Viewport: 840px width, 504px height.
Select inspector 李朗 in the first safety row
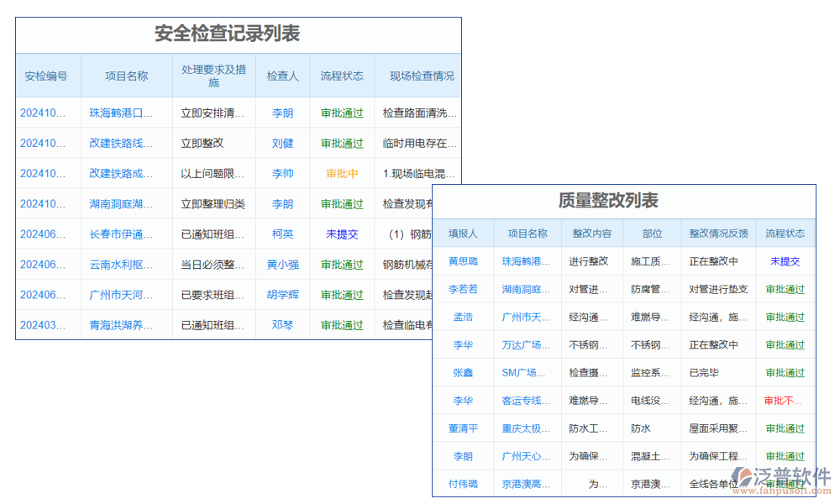[x=283, y=113]
